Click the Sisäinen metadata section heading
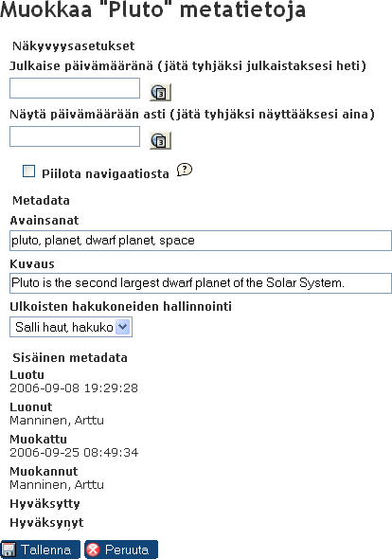 click(70, 357)
